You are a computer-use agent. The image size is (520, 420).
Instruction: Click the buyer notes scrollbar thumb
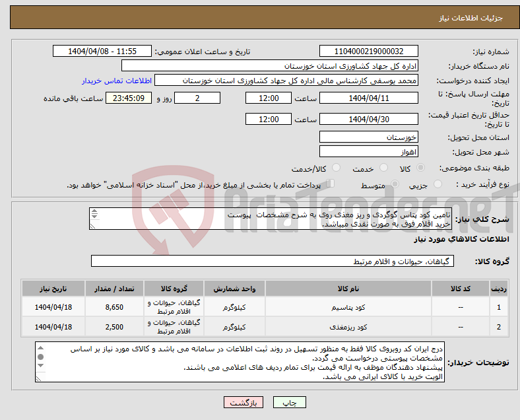(40, 357)
